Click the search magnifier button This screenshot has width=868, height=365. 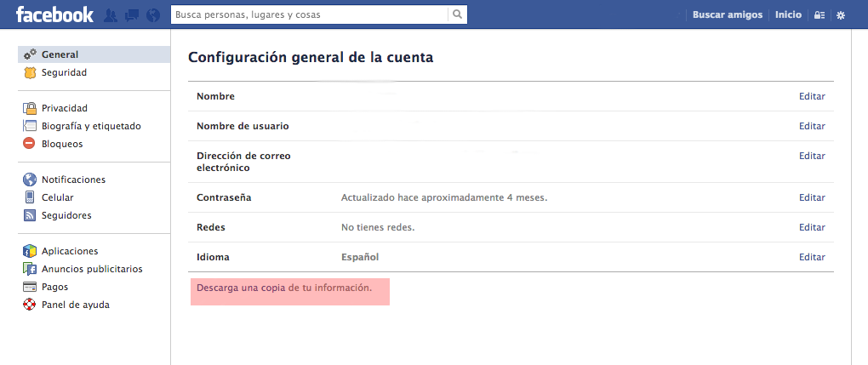[x=457, y=14]
